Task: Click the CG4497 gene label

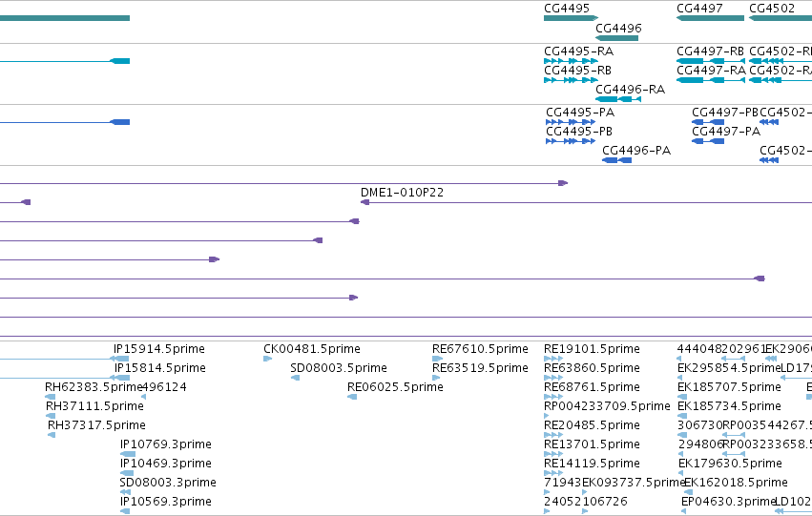Action: coord(699,9)
